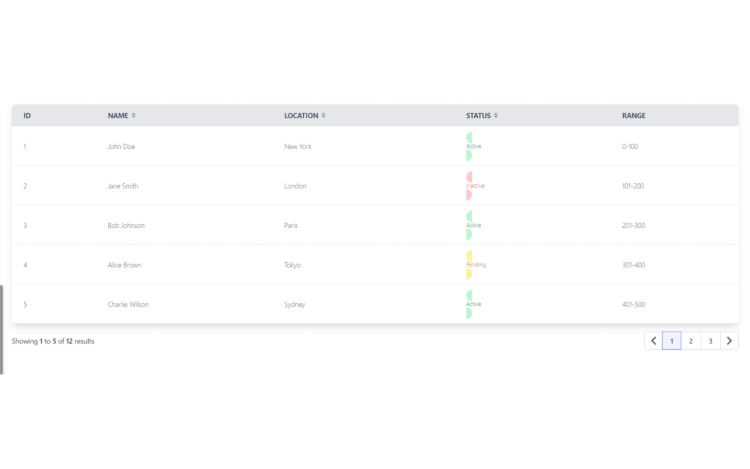Click the NAME column header text
The image size is (750, 469).
(118, 115)
